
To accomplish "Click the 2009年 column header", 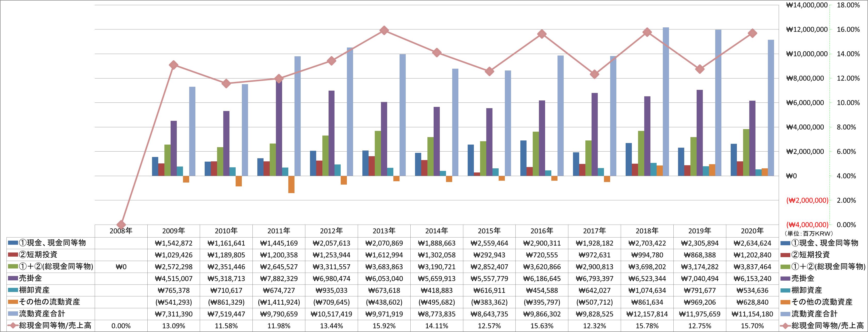I will [x=173, y=231].
